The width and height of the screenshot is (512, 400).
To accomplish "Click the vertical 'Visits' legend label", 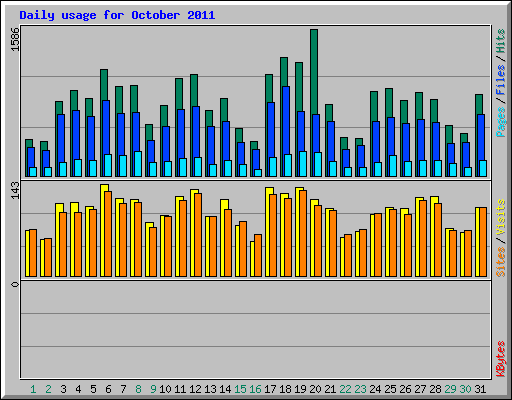I will [x=501, y=217].
